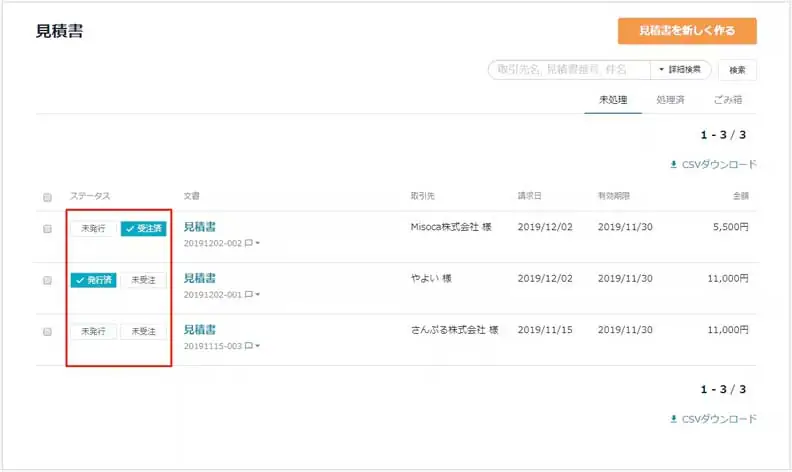The width and height of the screenshot is (792, 472).
Task: Click the 見積書を新しく作る button
Action: [686, 31]
